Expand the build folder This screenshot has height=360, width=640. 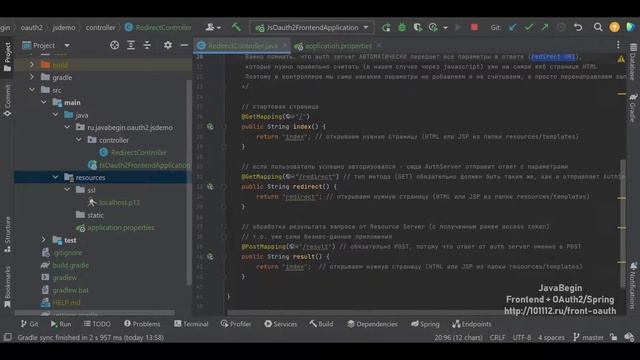(32, 64)
